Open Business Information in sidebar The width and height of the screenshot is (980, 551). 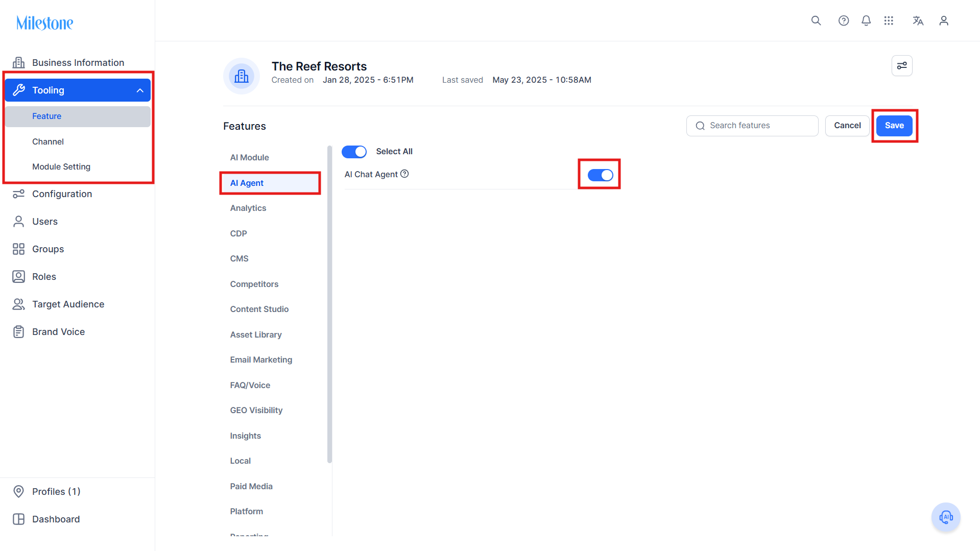pyautogui.click(x=78, y=62)
